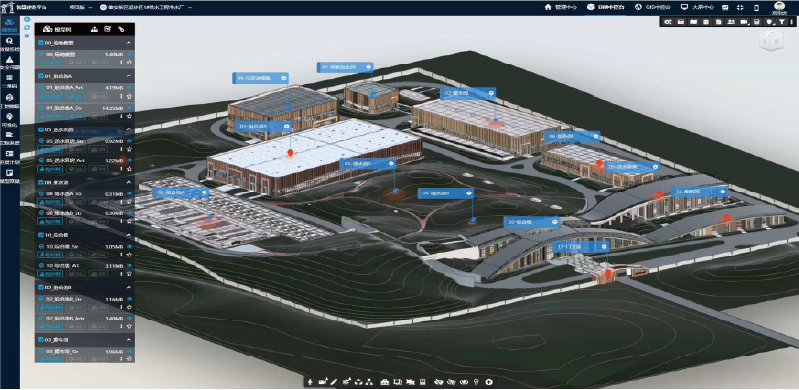Click the floating label tag starting with 10
The width and height of the screenshot is (799, 390).
(x=532, y=222)
